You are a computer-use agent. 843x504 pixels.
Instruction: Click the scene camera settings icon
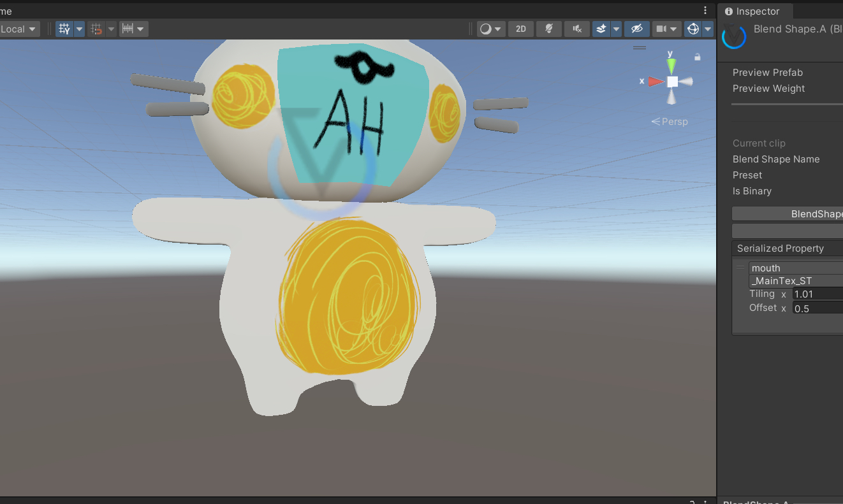(x=661, y=29)
